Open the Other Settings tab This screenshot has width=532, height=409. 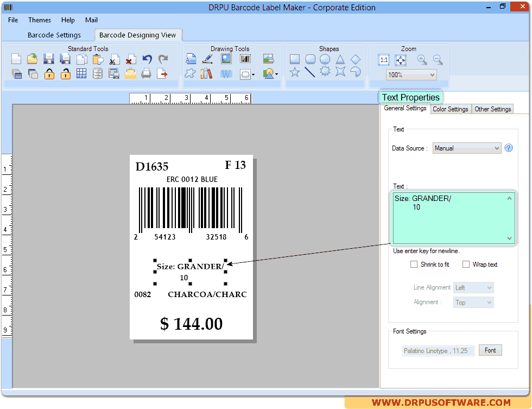[493, 109]
